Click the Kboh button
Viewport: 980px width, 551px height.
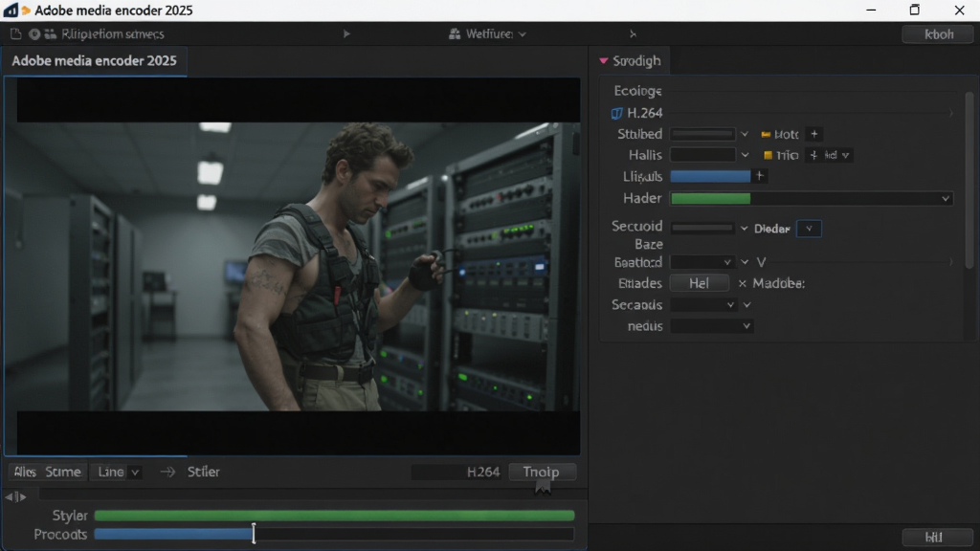coord(938,33)
